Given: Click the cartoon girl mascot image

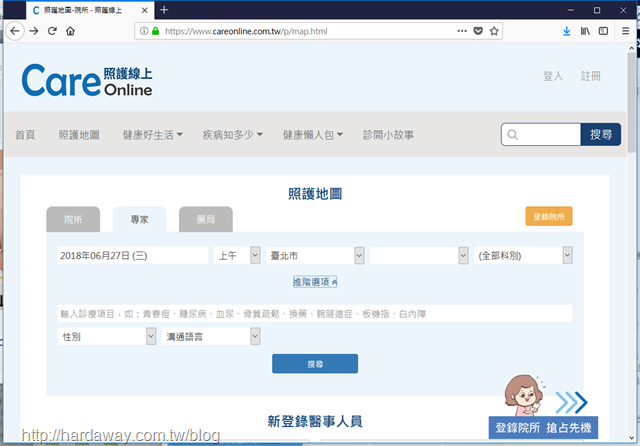Looking at the screenshot, I should click(524, 395).
